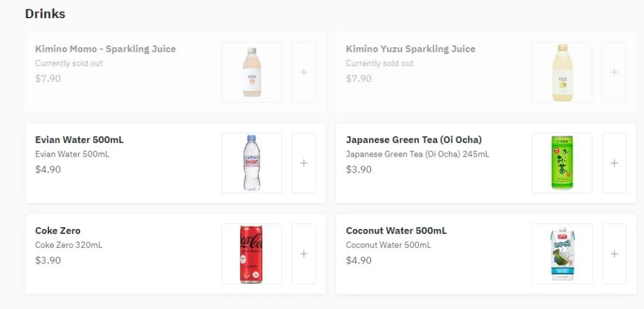Click plus icon for Kimino Yuzu Sparkling Juice
644x309 pixels.
pyautogui.click(x=614, y=72)
